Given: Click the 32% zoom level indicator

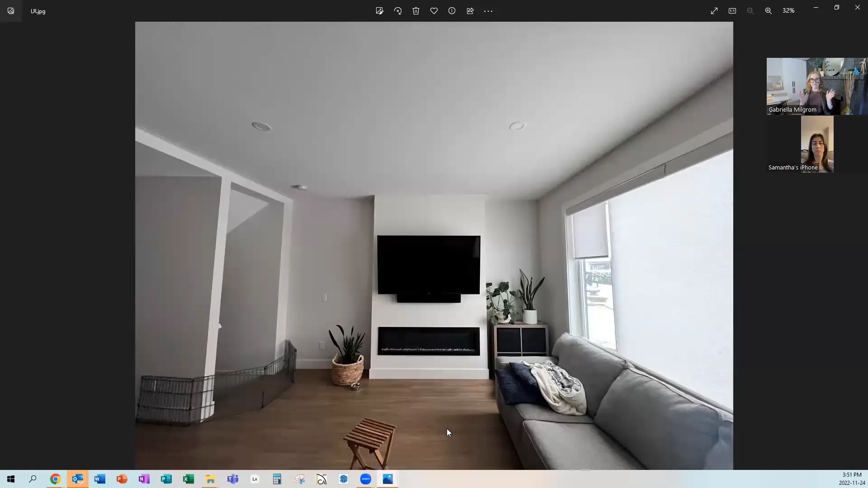Looking at the screenshot, I should pyautogui.click(x=788, y=11).
